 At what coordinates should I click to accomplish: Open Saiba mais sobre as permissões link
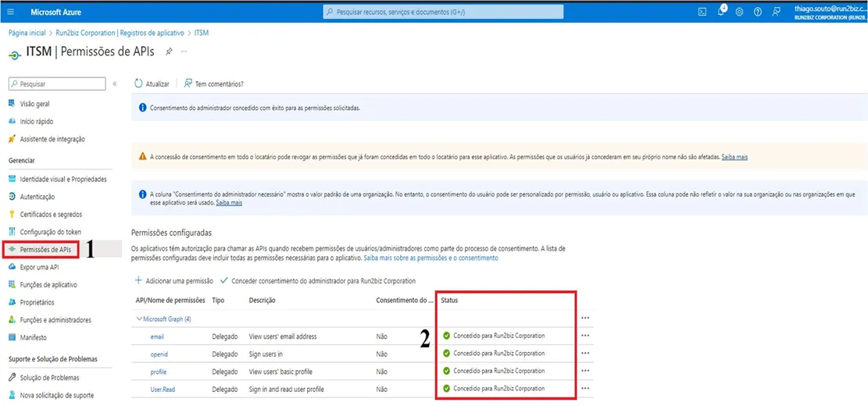pyautogui.click(x=430, y=258)
